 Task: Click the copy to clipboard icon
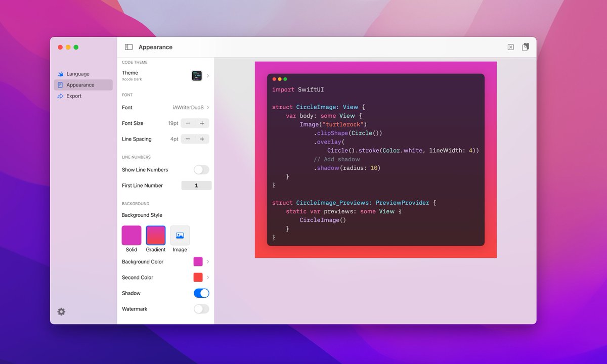[526, 47]
